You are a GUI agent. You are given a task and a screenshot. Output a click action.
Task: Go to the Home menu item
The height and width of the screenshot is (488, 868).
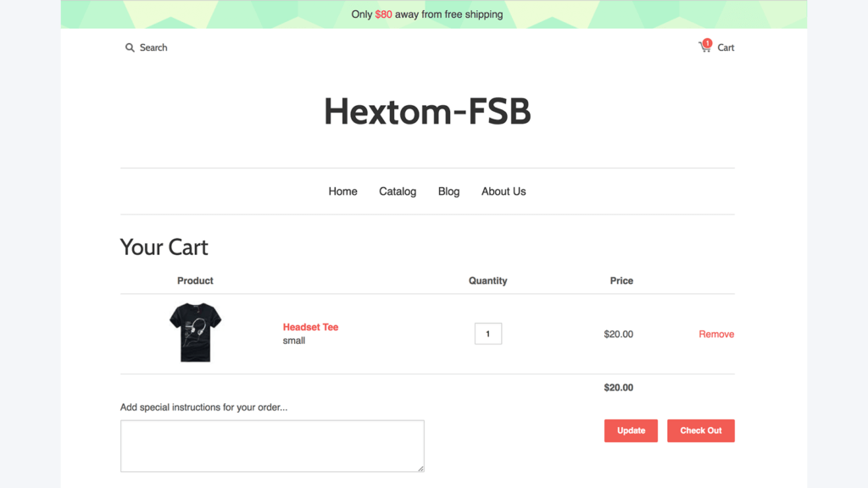(x=342, y=191)
